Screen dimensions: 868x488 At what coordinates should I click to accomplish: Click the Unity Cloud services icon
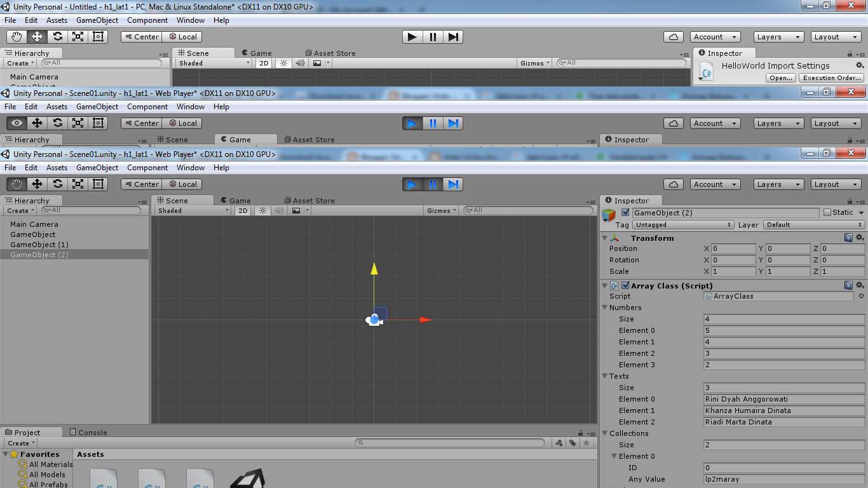tap(673, 184)
